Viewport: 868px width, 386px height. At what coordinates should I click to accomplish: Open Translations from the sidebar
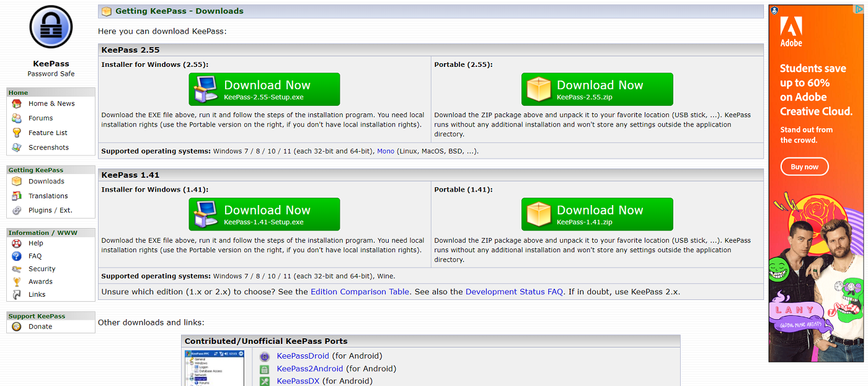[17, 196]
